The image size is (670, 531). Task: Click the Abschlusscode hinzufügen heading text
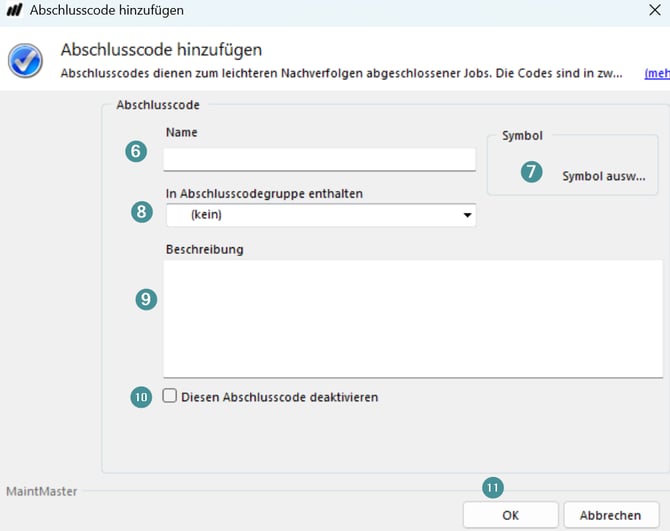[x=161, y=50]
